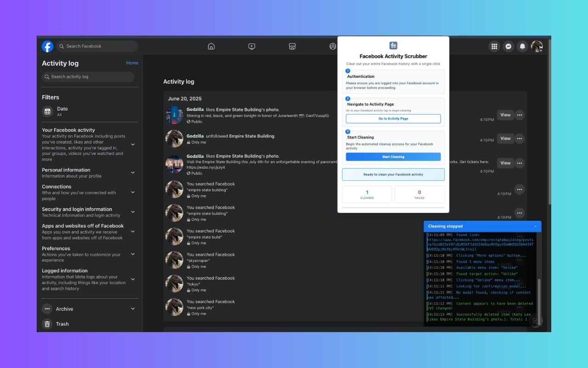Click the profile avatar in top bar
The width and height of the screenshot is (588, 368).
pyautogui.click(x=537, y=46)
